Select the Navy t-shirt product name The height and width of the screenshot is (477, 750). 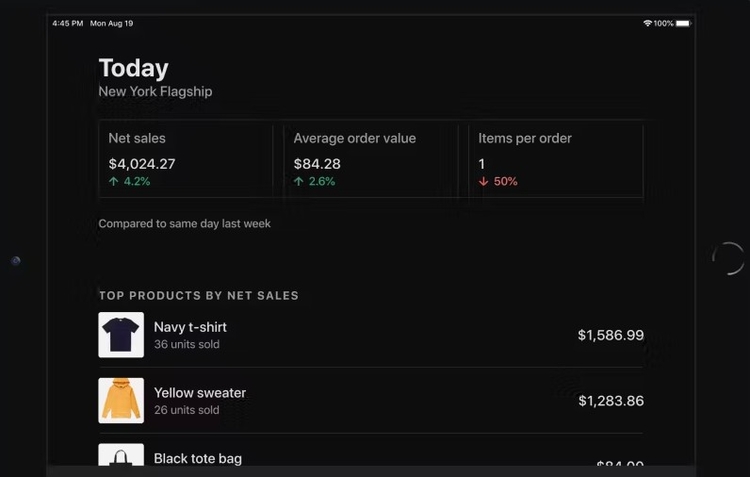pos(190,327)
